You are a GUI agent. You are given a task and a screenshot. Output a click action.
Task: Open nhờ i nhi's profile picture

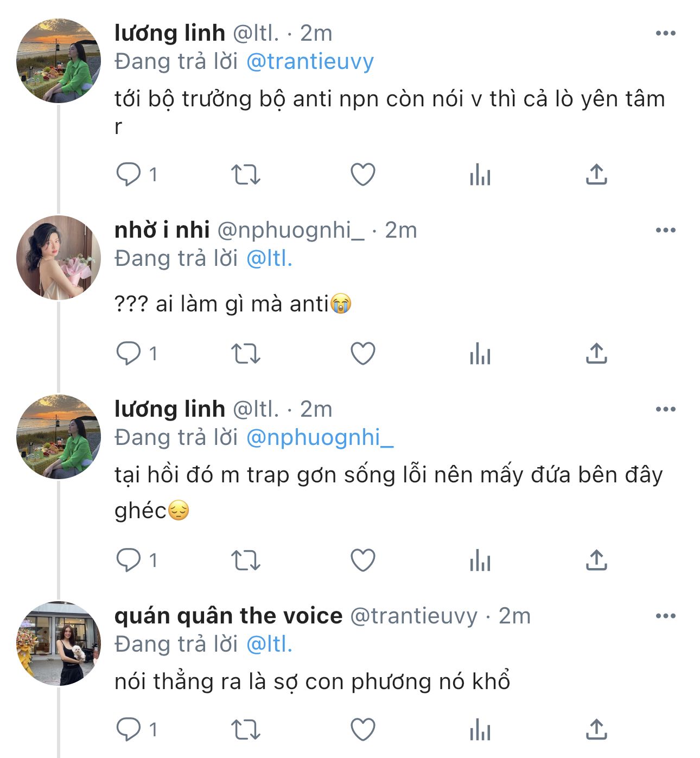point(59,258)
